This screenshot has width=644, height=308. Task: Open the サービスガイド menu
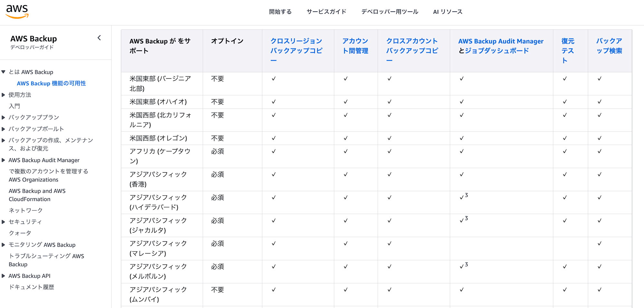(x=326, y=12)
